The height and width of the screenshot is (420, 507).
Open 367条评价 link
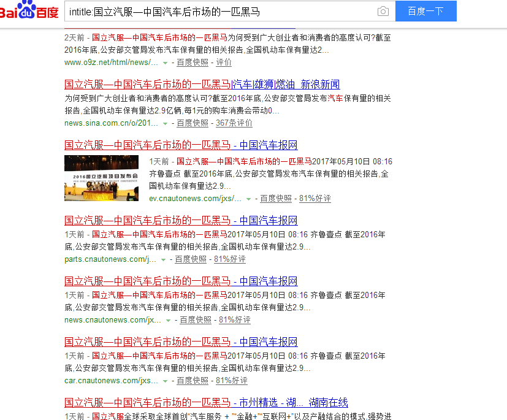pos(234,123)
